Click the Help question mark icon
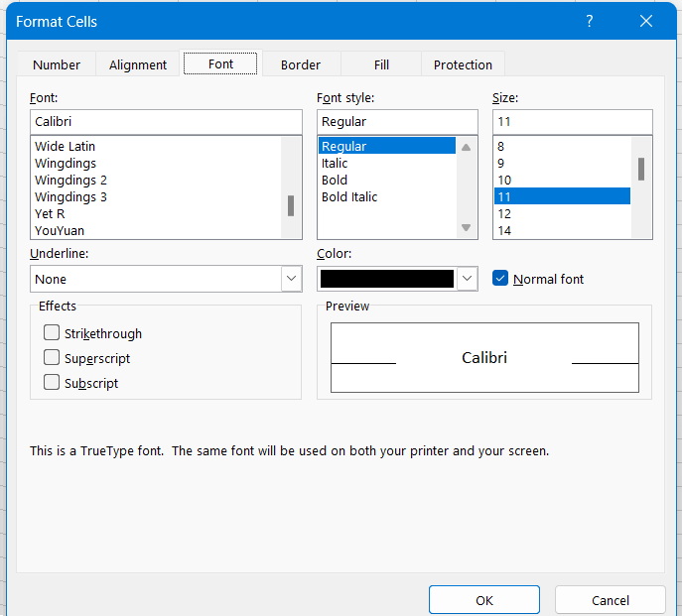The width and height of the screenshot is (682, 616). [x=590, y=21]
